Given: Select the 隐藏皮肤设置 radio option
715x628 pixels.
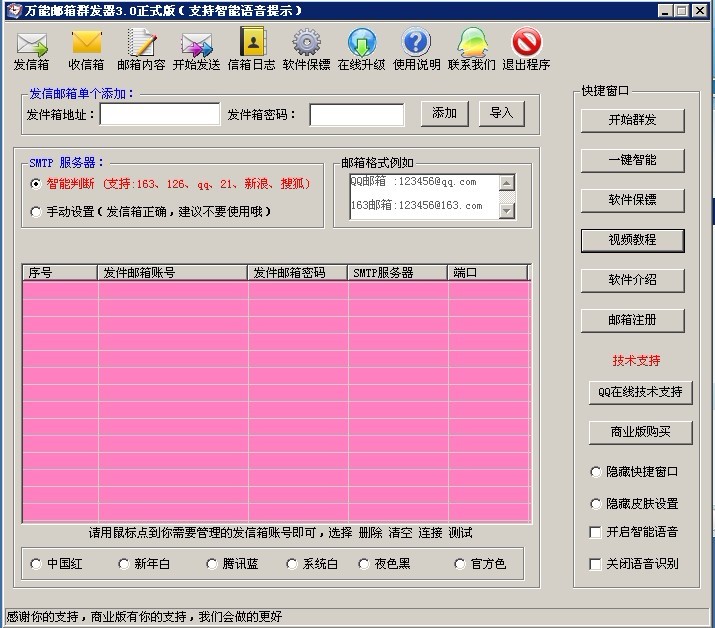Looking at the screenshot, I should tap(596, 503).
